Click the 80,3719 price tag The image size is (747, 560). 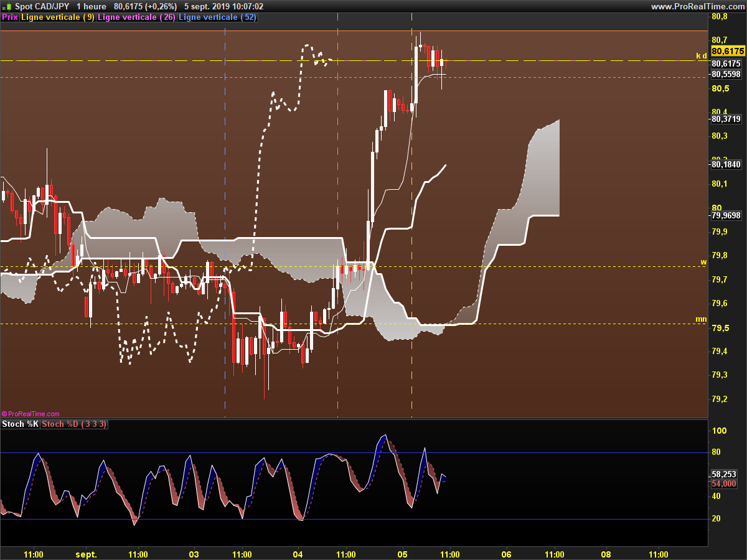tap(726, 118)
